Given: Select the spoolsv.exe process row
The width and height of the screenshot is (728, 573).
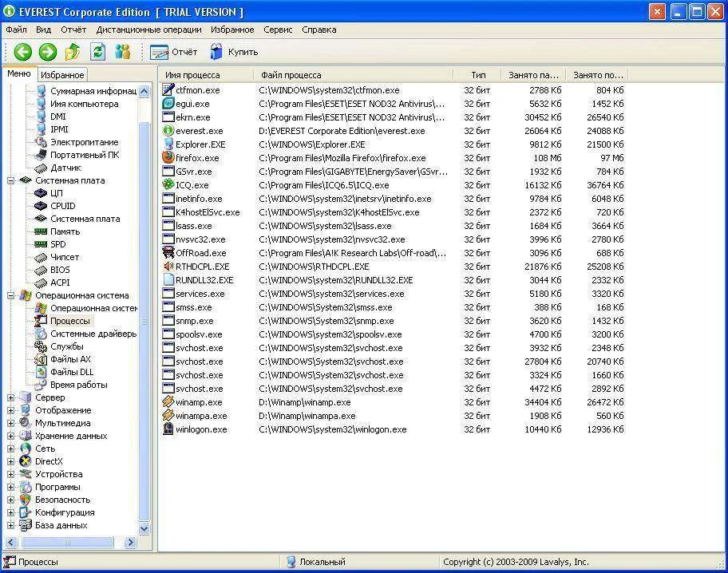Looking at the screenshot, I should (394, 334).
